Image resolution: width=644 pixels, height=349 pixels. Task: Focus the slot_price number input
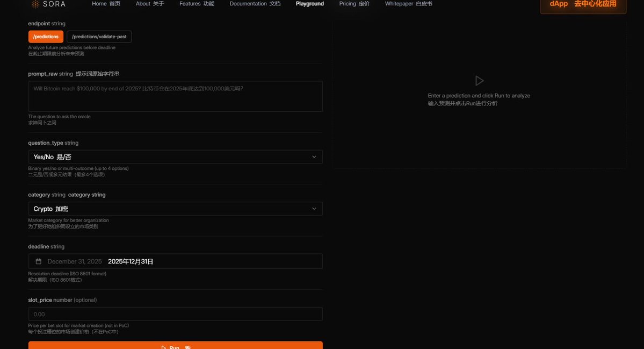pyautogui.click(x=176, y=314)
